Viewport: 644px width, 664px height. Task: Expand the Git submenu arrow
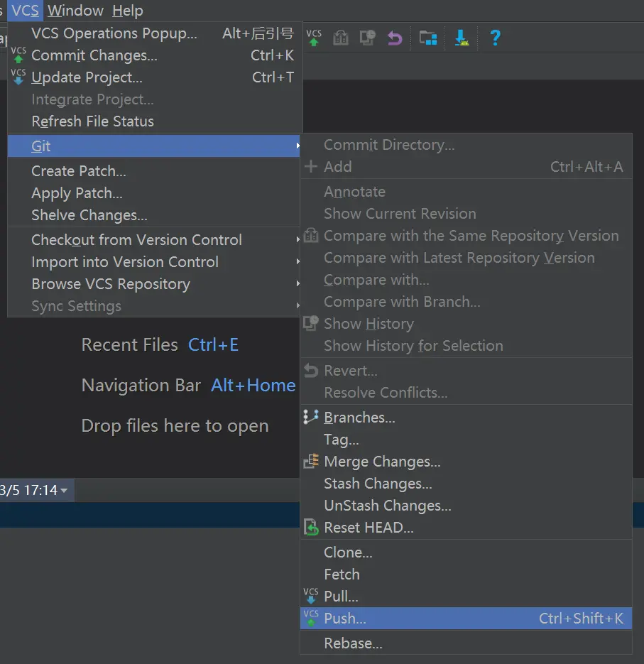point(298,146)
